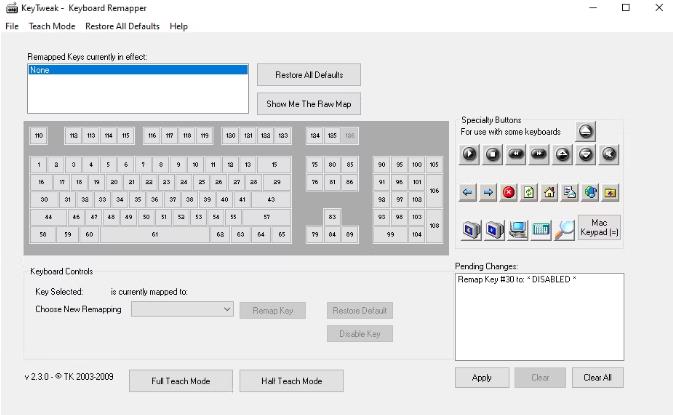Select numpad key 104 on layout
Screen dimensions: 673x415
[417, 234]
